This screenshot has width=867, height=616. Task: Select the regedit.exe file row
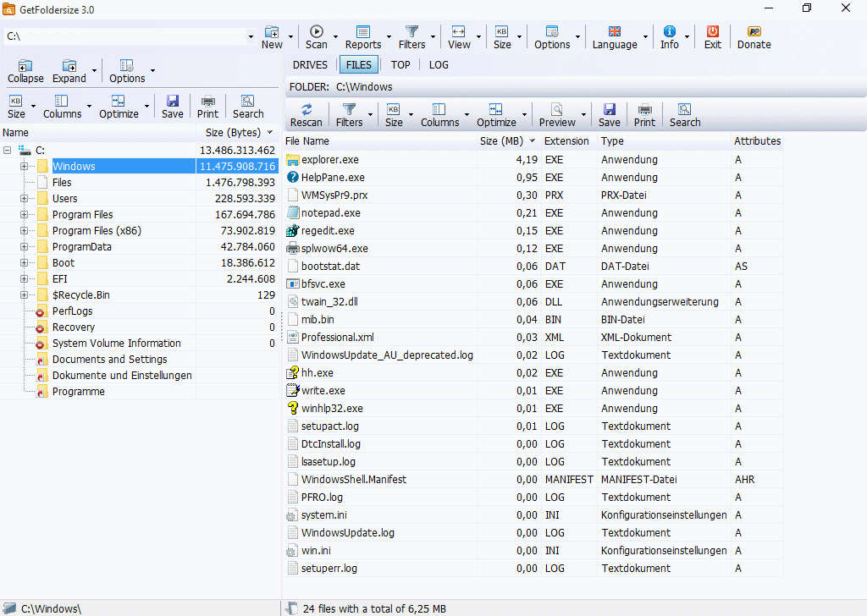pos(533,230)
